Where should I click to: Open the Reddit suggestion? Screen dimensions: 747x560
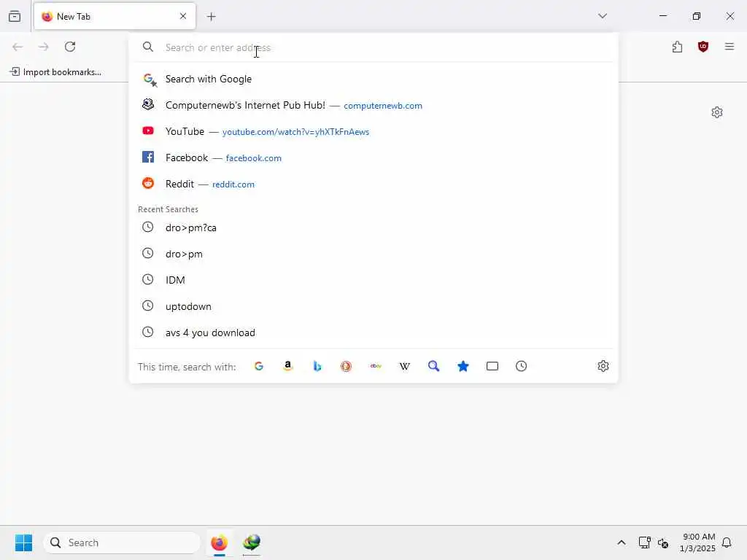(373, 184)
